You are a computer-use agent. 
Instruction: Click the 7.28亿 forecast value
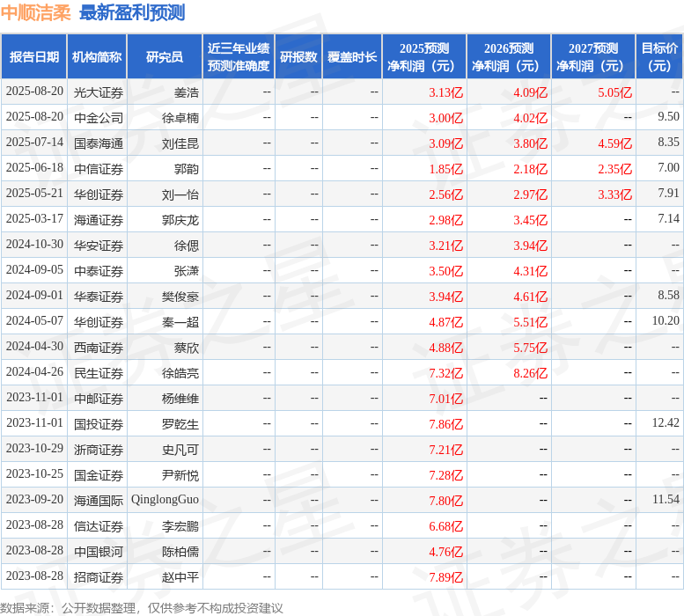(445, 475)
